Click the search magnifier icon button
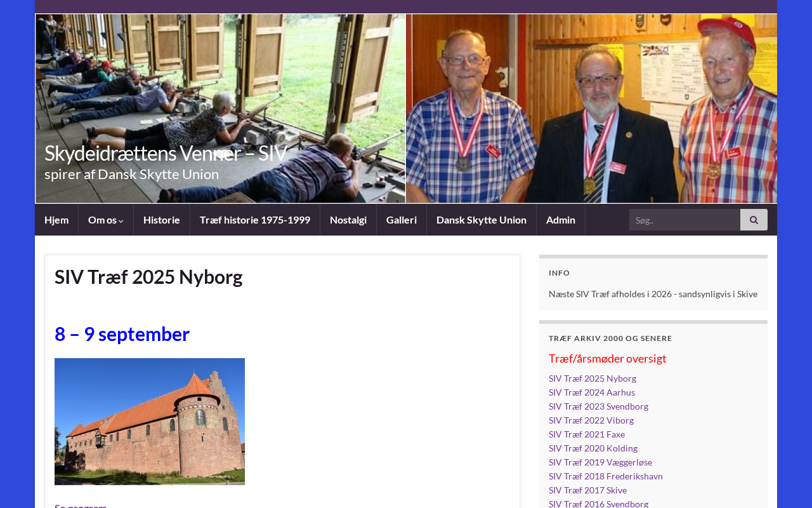The image size is (812, 508). (x=754, y=220)
